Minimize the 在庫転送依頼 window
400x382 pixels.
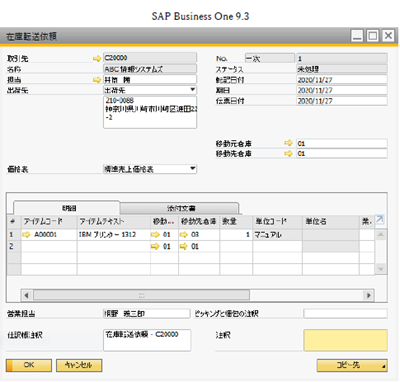click(357, 36)
